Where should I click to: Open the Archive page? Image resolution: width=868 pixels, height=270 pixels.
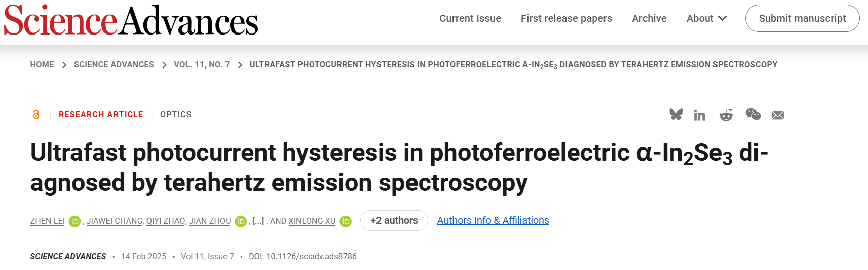pos(649,18)
